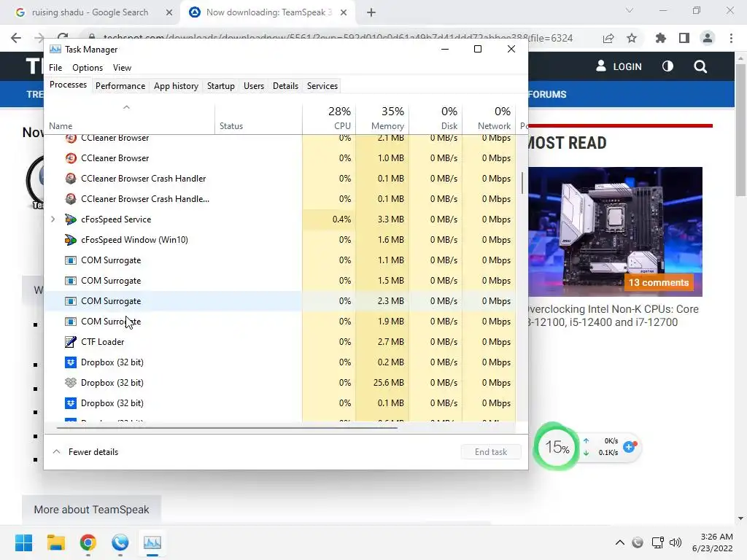
Task: Click the 13 comments badge
Action: tap(659, 282)
